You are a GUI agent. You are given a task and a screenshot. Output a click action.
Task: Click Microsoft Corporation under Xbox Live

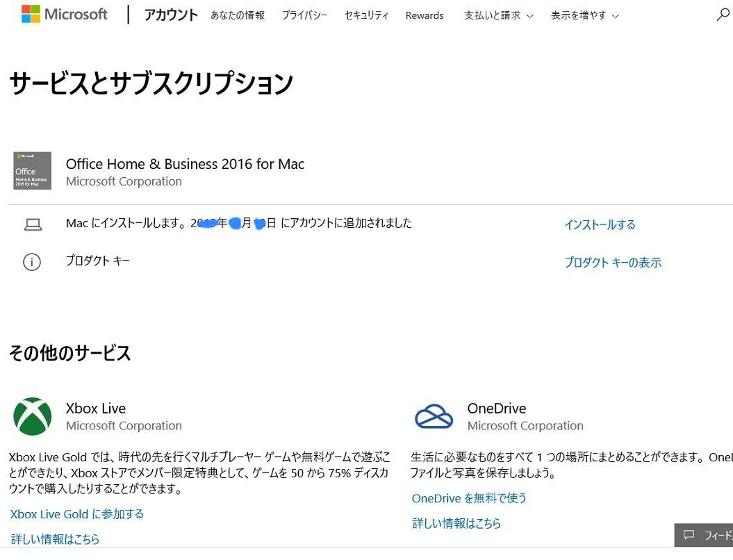(x=124, y=426)
